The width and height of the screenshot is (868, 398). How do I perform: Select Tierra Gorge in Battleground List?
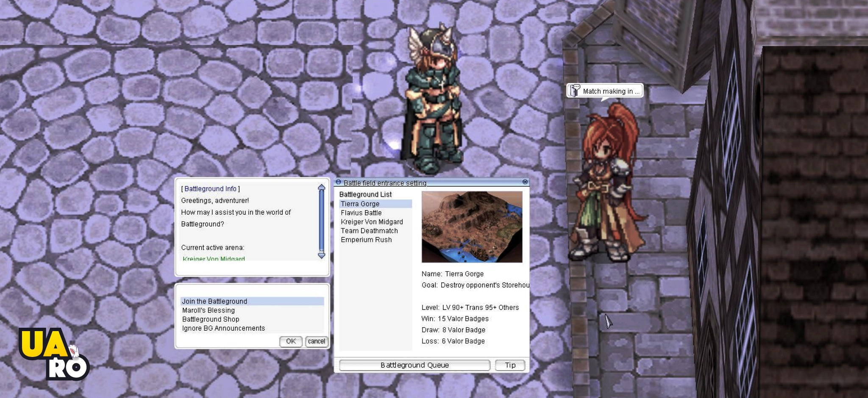coord(360,204)
